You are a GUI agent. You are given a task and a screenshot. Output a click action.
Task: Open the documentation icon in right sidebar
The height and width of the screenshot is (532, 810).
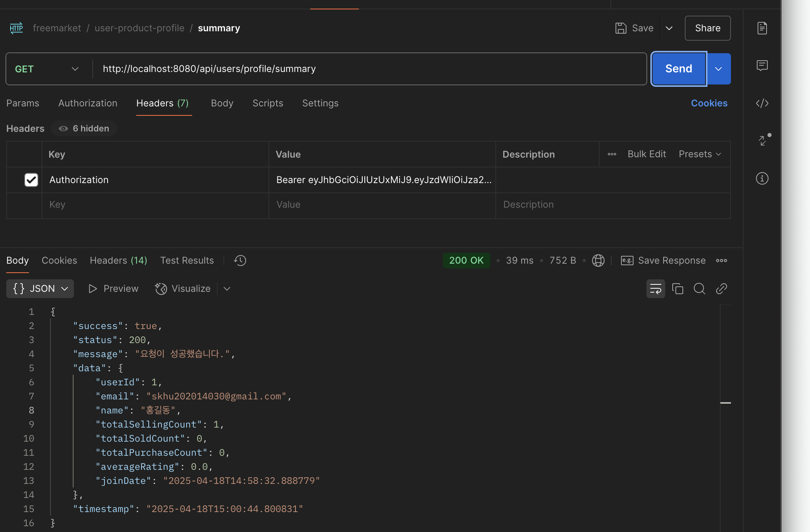tap(762, 28)
